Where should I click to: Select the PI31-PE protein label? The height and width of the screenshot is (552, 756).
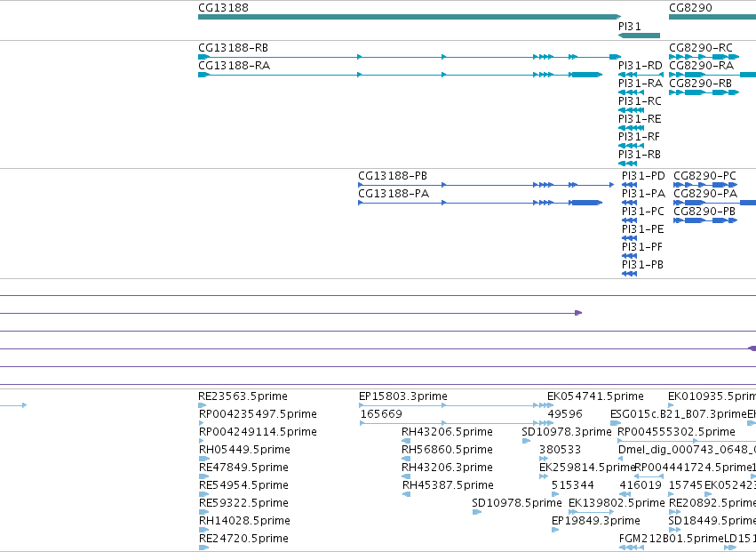pyautogui.click(x=642, y=229)
